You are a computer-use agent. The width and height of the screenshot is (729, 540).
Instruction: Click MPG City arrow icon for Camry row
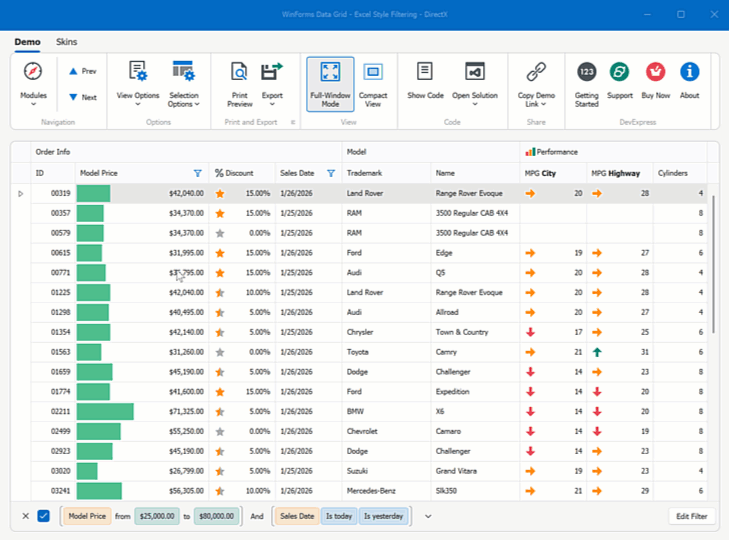(530, 352)
